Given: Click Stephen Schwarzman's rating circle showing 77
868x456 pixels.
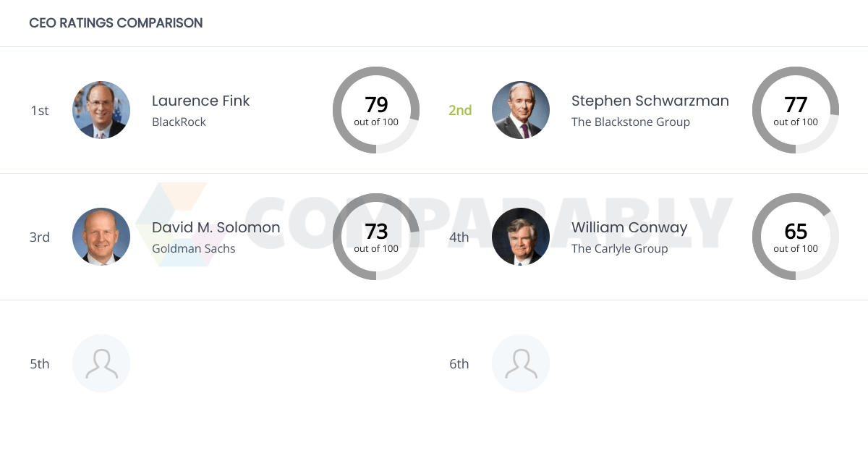Looking at the screenshot, I should (x=796, y=110).
